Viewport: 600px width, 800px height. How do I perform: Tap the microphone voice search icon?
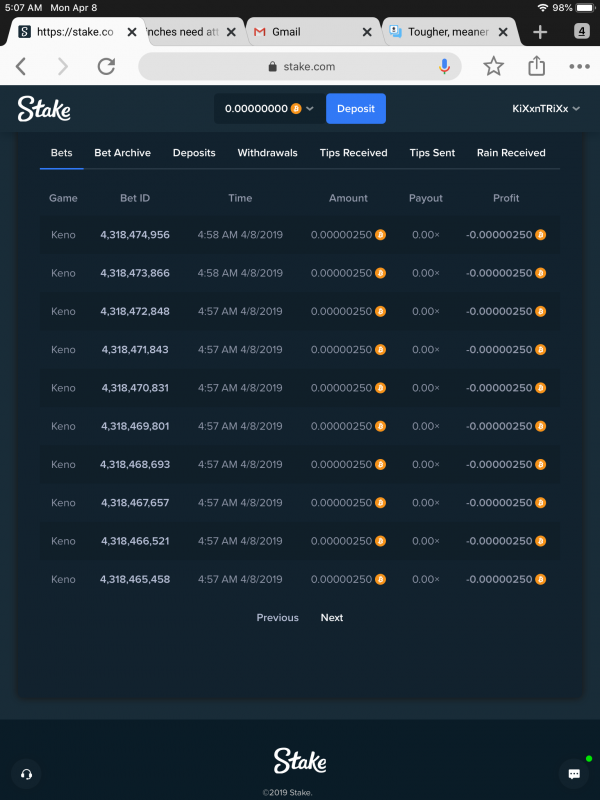pyautogui.click(x=444, y=66)
